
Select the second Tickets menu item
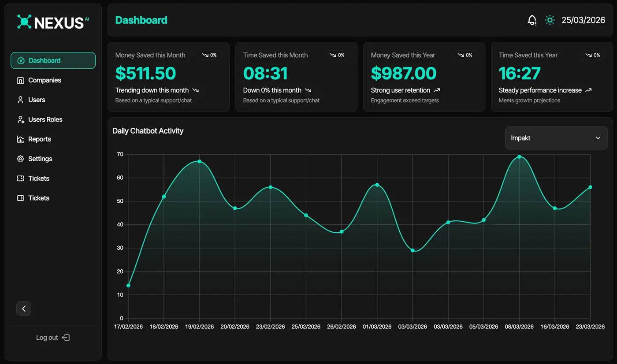click(x=39, y=198)
